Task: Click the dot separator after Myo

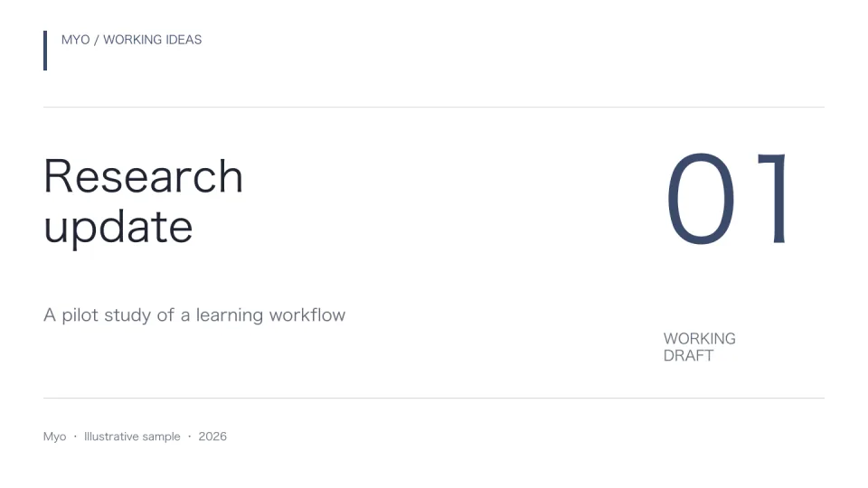Action: [75, 436]
